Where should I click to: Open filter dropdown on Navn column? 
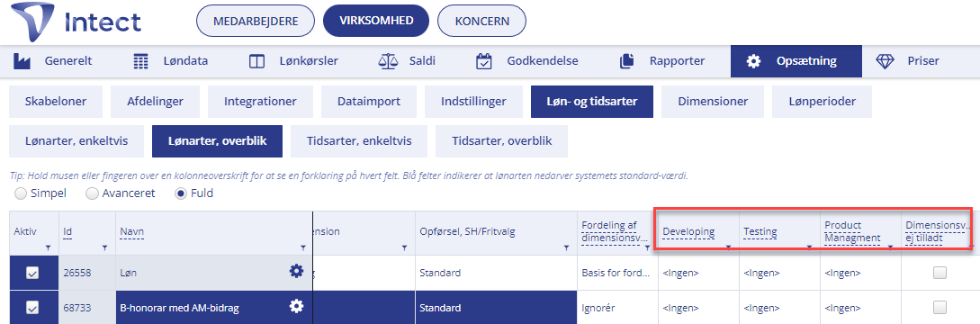pos(306,248)
